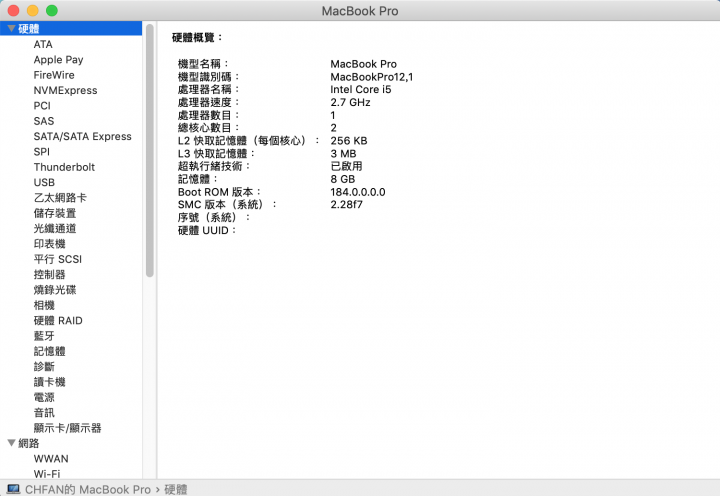Open 乙太網路卡 entry
The width and height of the screenshot is (720, 496).
tap(60, 198)
